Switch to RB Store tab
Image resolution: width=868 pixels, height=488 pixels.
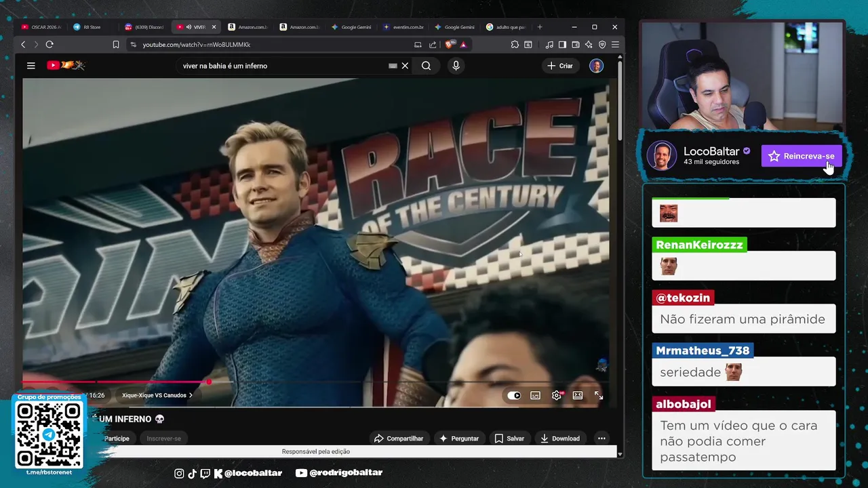coord(92,27)
